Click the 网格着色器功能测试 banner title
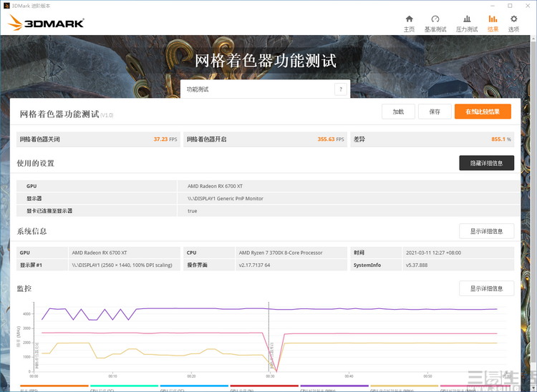Image resolution: width=537 pixels, height=392 pixels. [x=266, y=61]
